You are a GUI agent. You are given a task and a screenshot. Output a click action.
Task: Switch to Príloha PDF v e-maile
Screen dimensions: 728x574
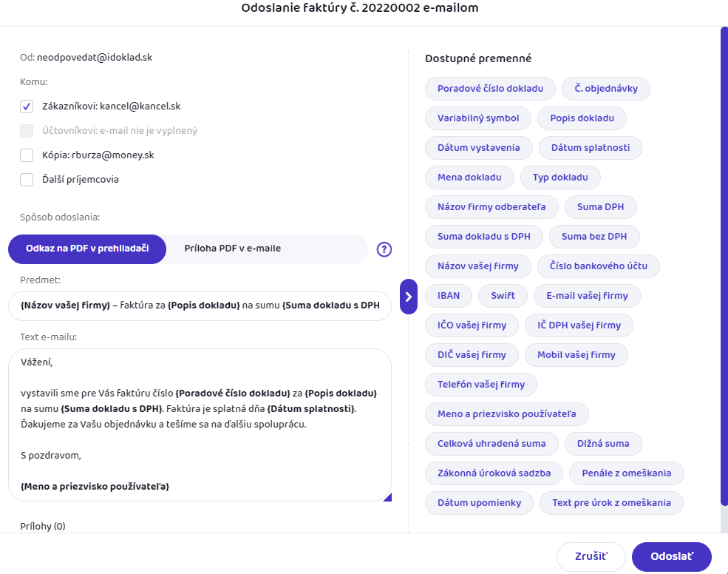(x=233, y=249)
